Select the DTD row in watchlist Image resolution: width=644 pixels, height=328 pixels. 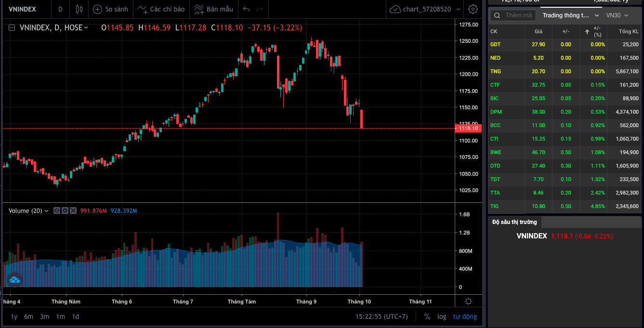click(565, 166)
